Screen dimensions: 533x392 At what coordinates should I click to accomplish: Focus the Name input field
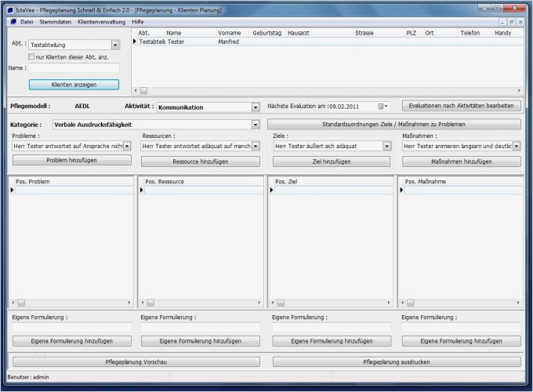[74, 68]
